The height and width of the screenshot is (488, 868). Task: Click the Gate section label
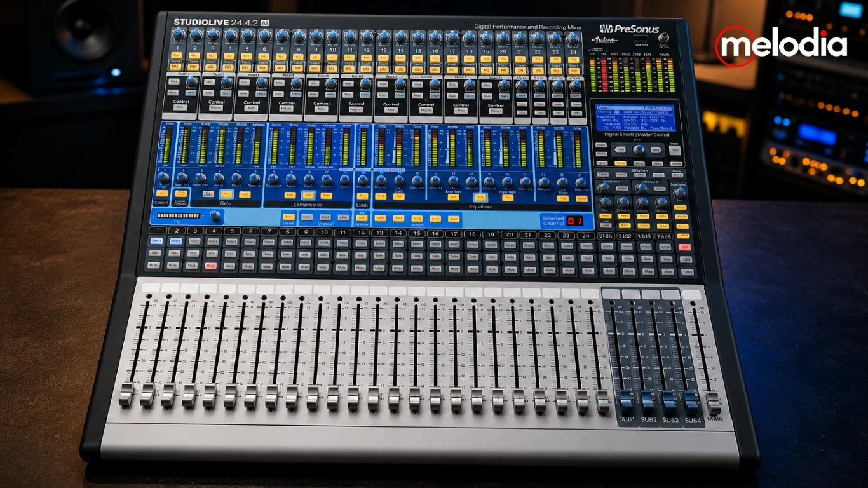pyautogui.click(x=226, y=204)
